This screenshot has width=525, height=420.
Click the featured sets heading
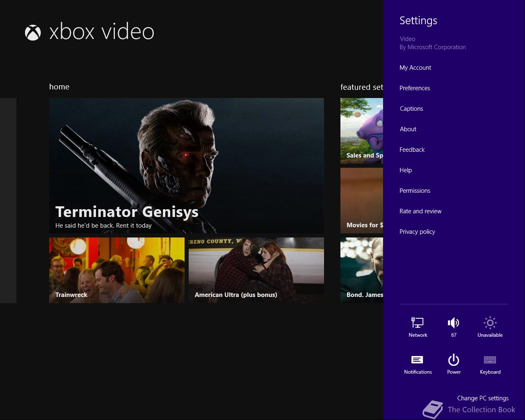[362, 87]
